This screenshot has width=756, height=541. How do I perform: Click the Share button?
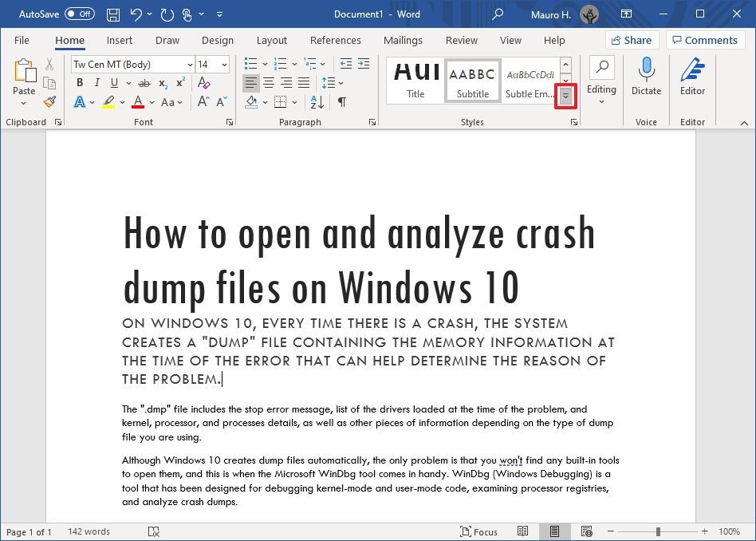tap(631, 40)
